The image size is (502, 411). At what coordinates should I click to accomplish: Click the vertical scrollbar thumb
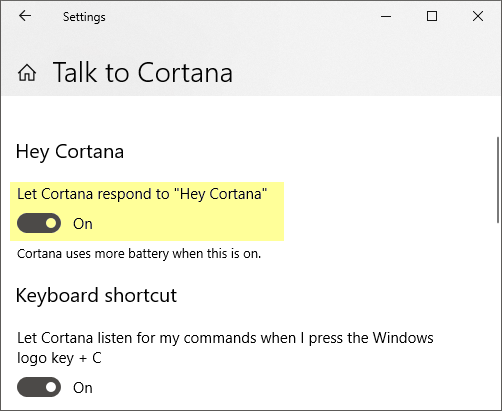[x=498, y=179]
